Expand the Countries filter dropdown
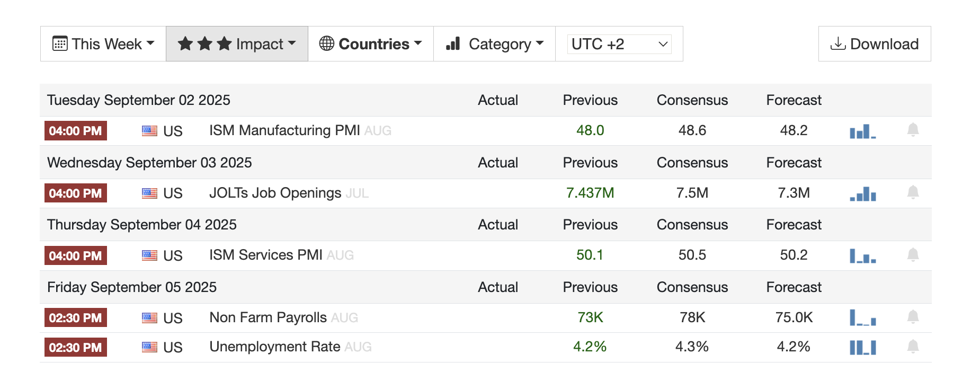The width and height of the screenshot is (980, 389). point(370,44)
